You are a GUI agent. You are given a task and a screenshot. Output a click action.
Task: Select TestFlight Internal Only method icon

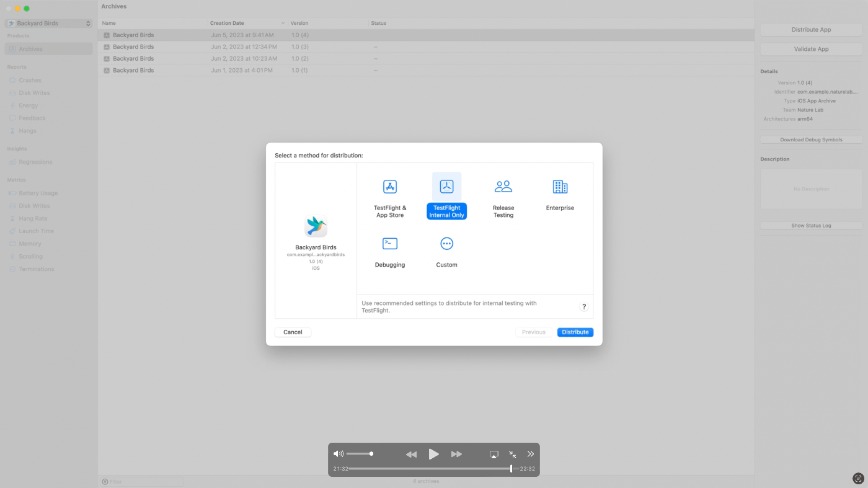pos(446,187)
